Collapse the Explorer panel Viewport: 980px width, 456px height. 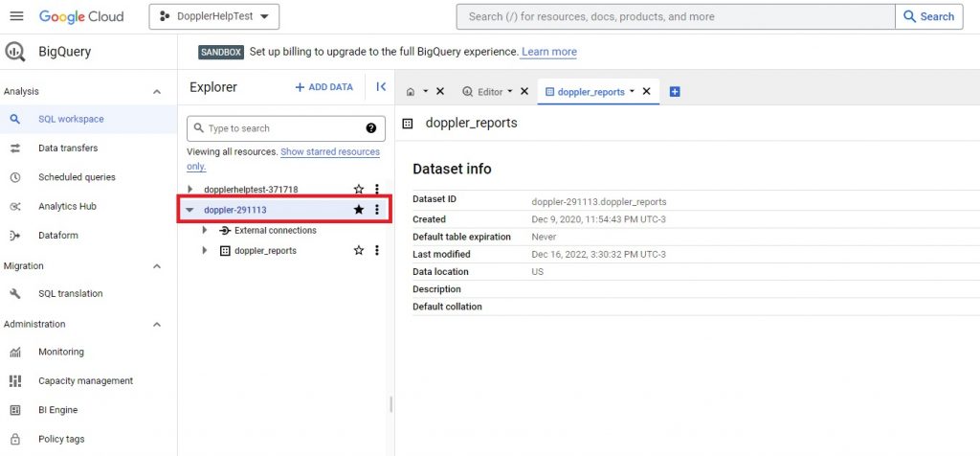381,87
